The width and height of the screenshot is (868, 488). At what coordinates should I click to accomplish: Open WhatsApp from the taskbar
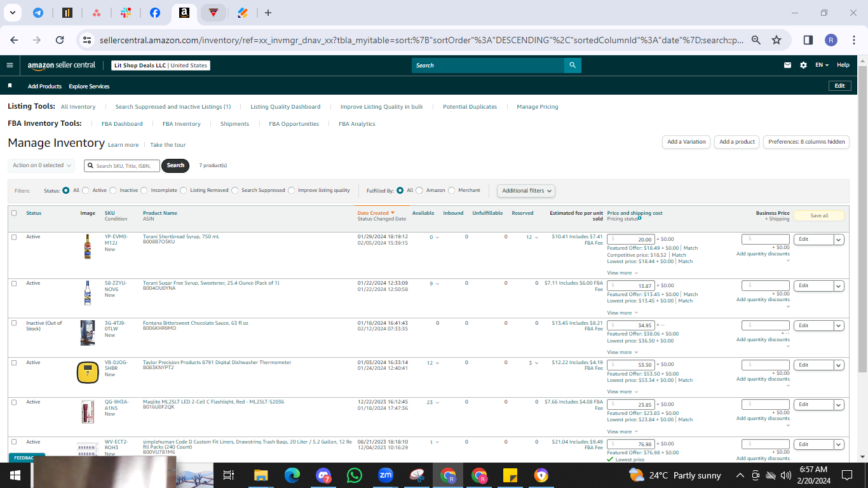point(354,475)
